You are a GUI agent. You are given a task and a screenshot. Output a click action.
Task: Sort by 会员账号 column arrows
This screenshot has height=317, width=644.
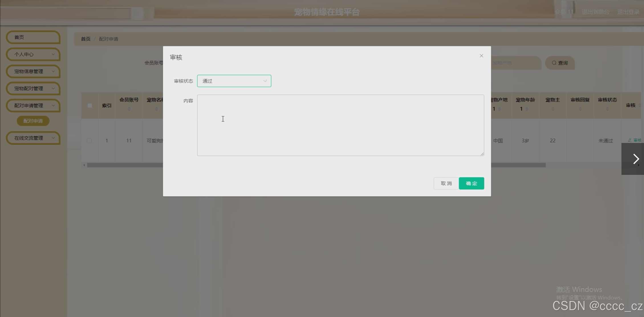coord(129,109)
